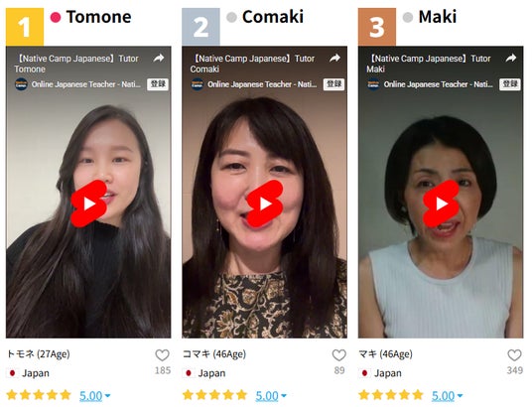532x407 pixels.
Task: Expand Tomone's 5.00 rating dropdown
Action: click(94, 395)
